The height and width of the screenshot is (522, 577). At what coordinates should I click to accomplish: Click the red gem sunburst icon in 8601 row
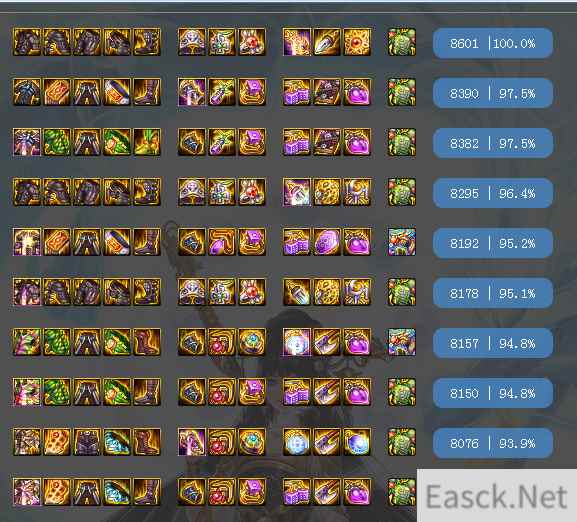(357, 42)
